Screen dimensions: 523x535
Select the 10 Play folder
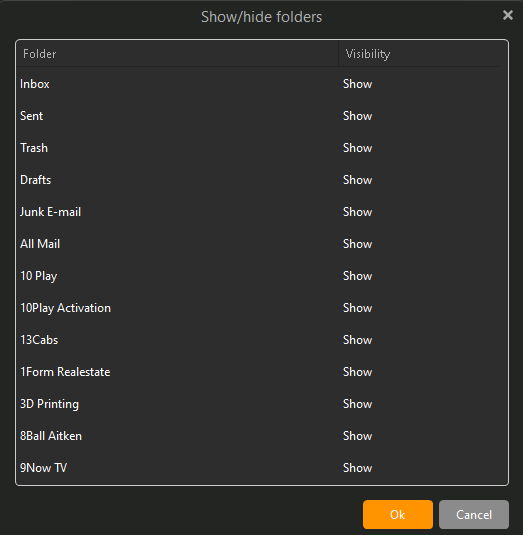click(39, 276)
